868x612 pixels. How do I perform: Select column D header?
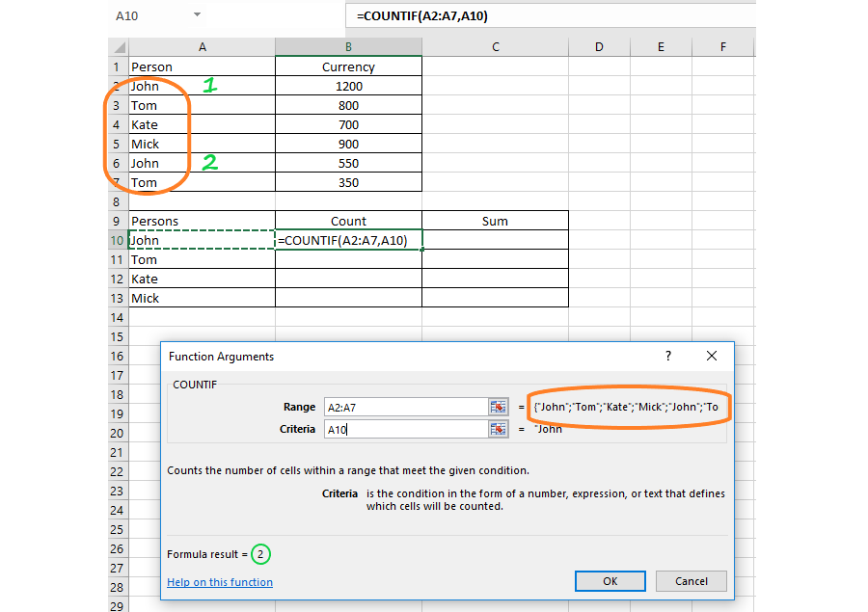point(599,47)
